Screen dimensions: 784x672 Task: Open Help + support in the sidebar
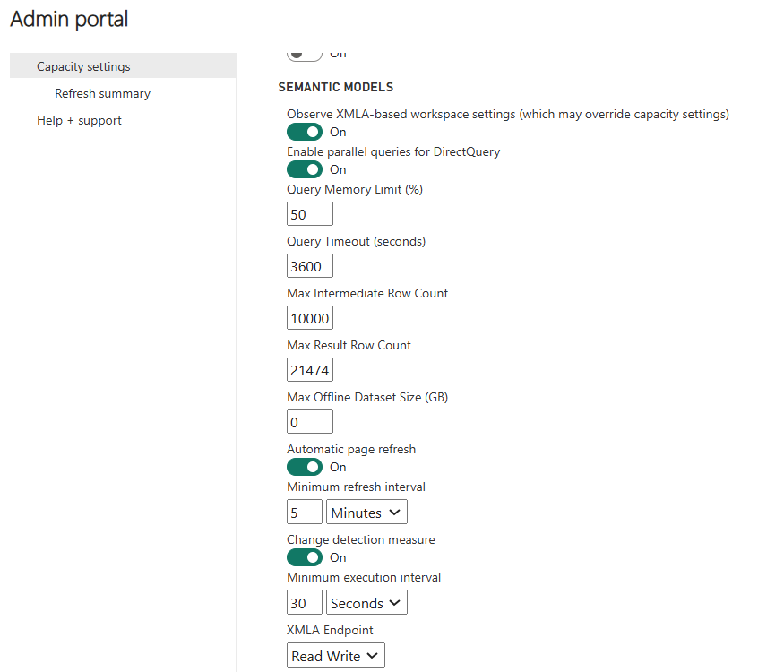79,120
